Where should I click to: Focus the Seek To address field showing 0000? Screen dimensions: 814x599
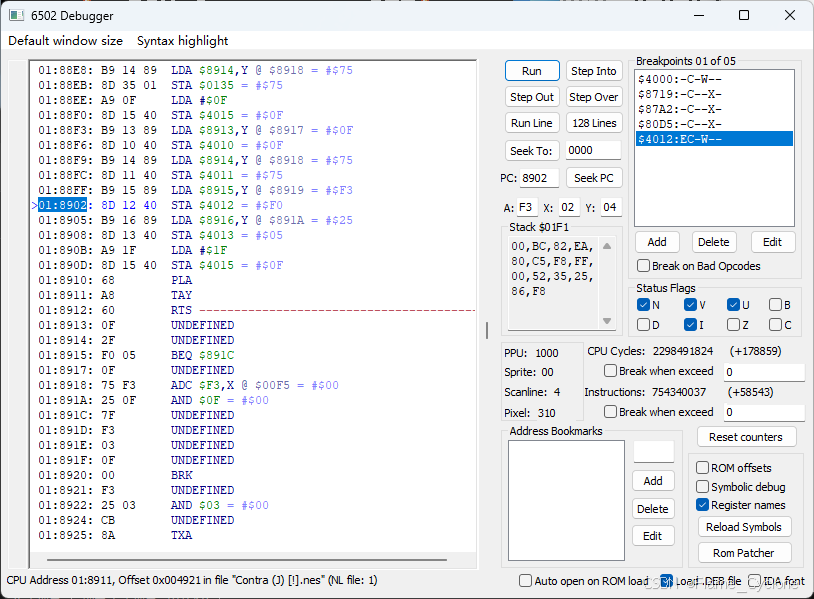pos(593,151)
